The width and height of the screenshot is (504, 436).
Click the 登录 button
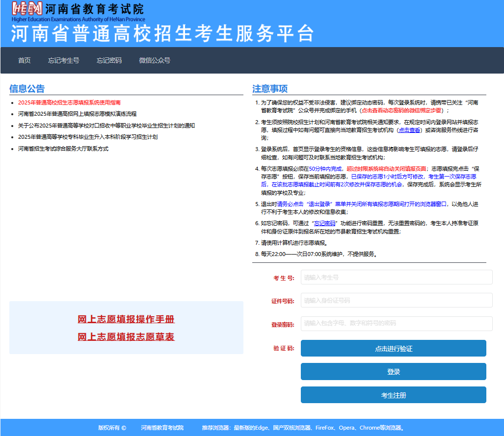pyautogui.click(x=394, y=371)
